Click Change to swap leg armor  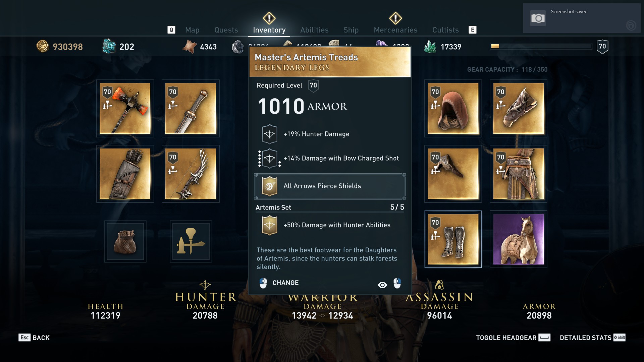279,283
